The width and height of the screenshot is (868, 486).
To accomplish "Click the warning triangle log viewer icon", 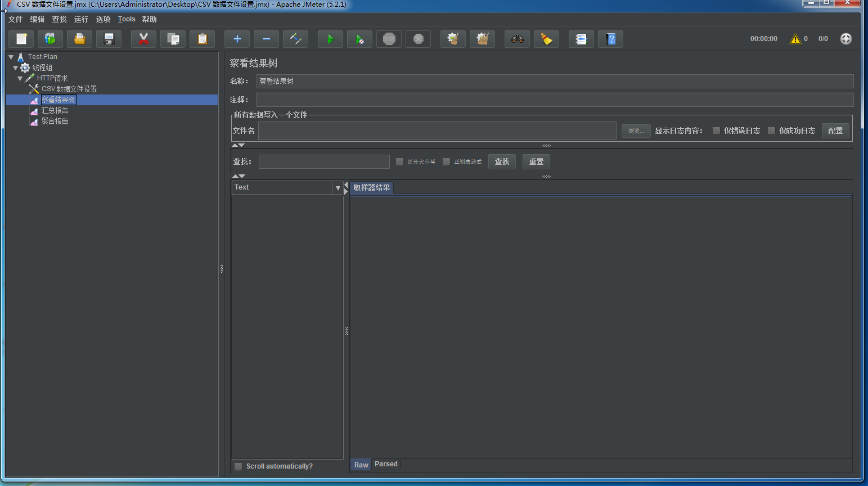I will click(x=795, y=39).
